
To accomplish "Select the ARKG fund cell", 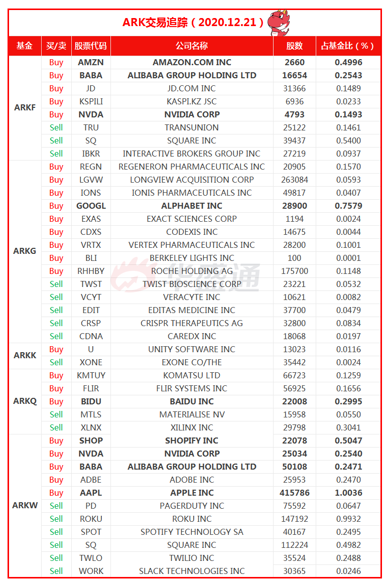I will pyautogui.click(x=25, y=251).
